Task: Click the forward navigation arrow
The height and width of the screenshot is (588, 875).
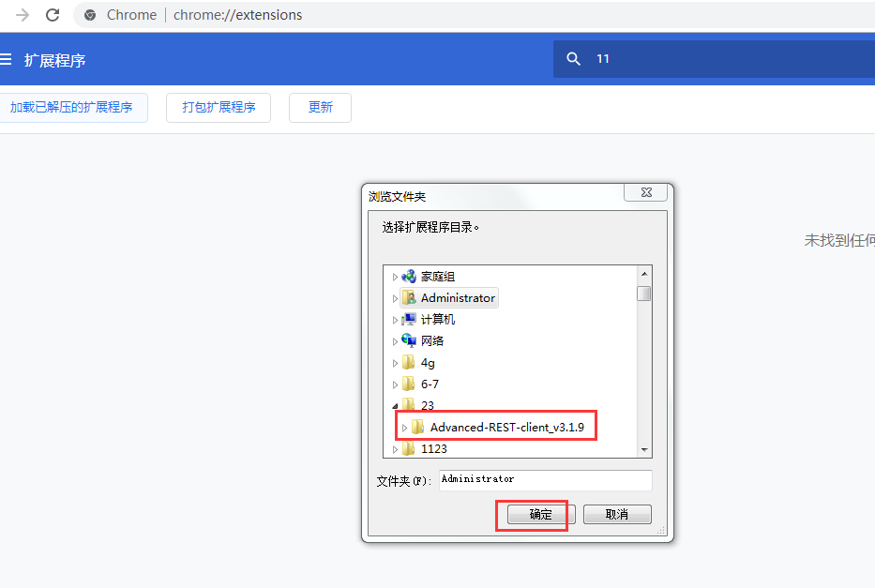Action: 23,15
